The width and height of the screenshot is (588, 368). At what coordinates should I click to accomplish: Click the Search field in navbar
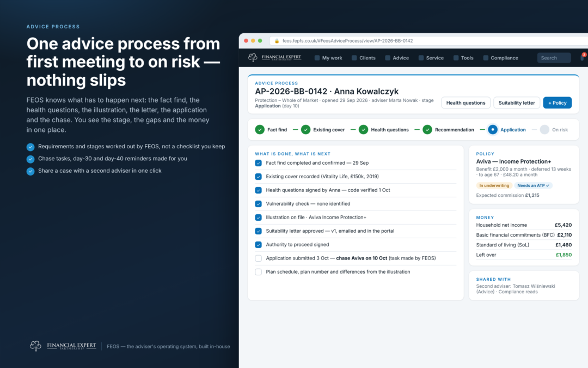click(x=554, y=58)
